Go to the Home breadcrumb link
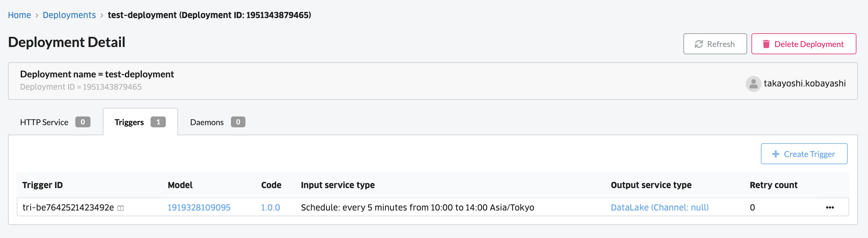 pyautogui.click(x=20, y=15)
